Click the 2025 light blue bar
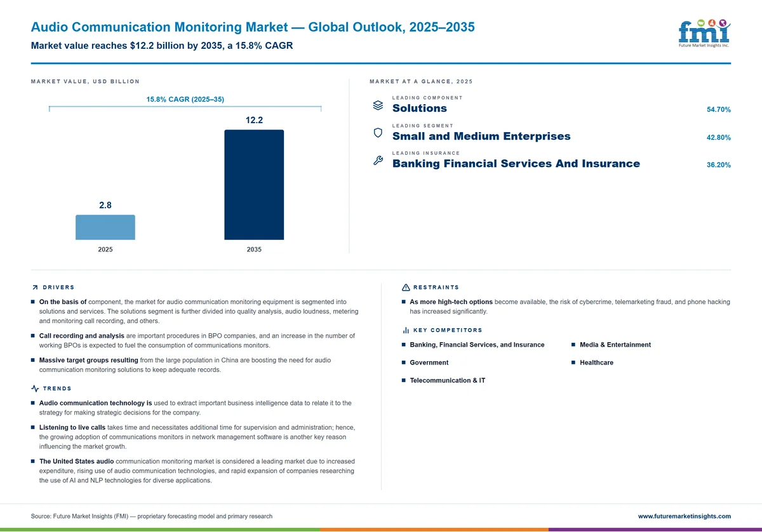The width and height of the screenshot is (762, 532). 105,227
